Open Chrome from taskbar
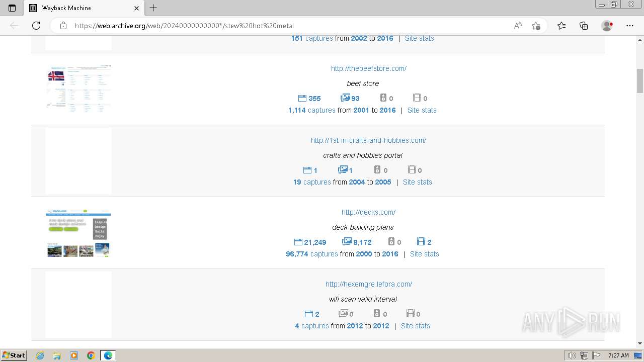The height and width of the screenshot is (362, 644). pos(91,355)
